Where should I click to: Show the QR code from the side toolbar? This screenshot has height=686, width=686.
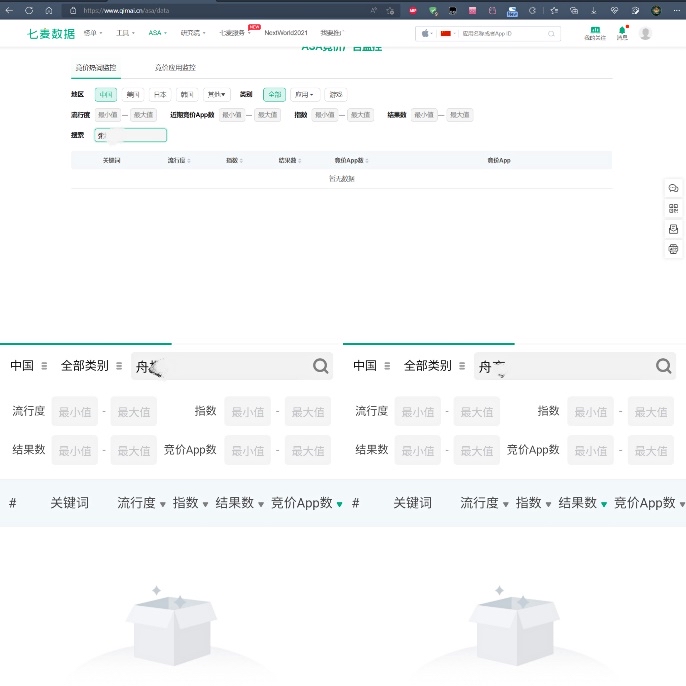673,208
